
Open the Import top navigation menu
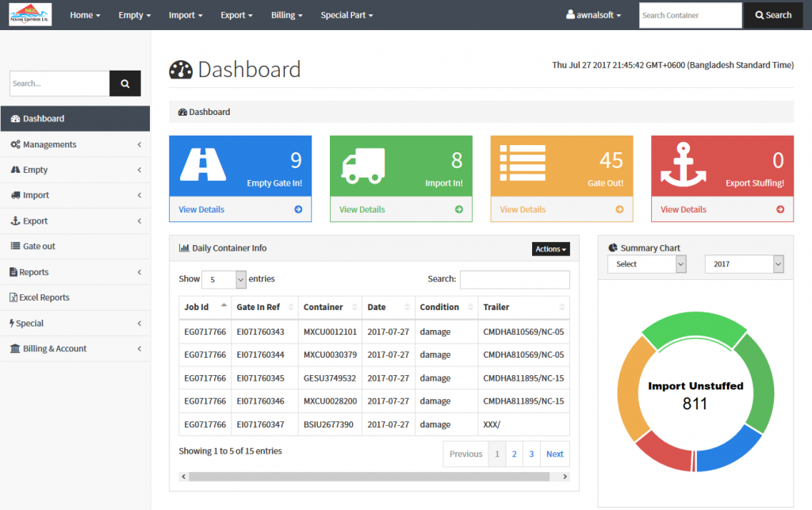[186, 15]
